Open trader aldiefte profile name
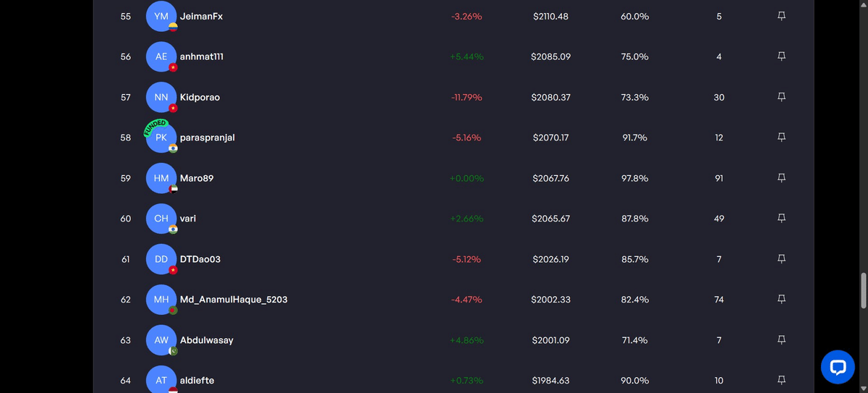This screenshot has width=868, height=393. 197,380
